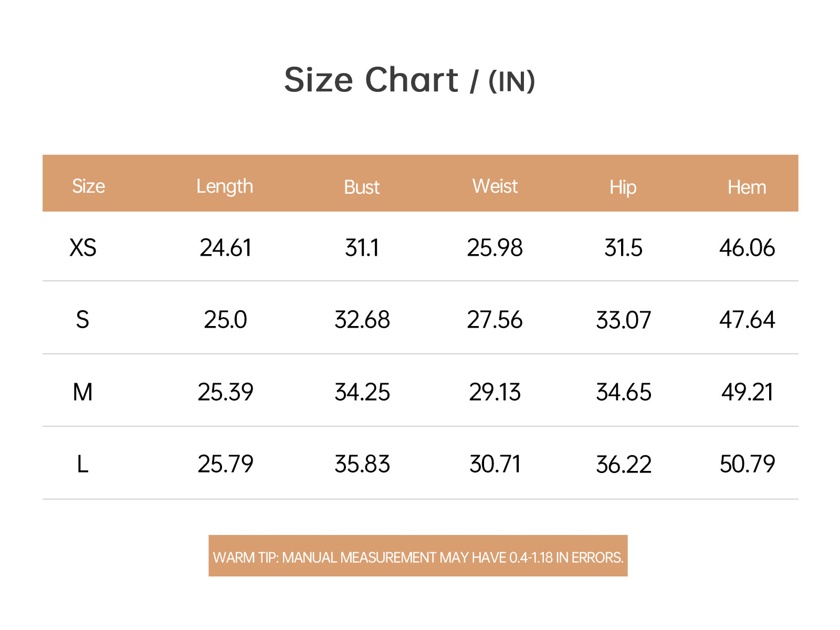The width and height of the screenshot is (840, 630).
Task: Click the Weist column header
Action: [495, 186]
